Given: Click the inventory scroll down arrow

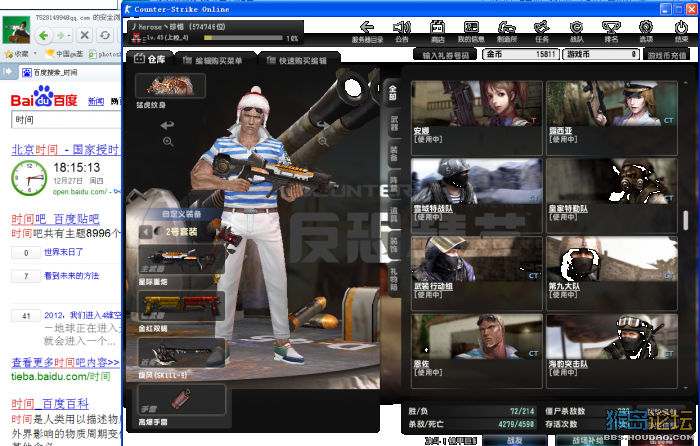Looking at the screenshot, I should [686, 388].
